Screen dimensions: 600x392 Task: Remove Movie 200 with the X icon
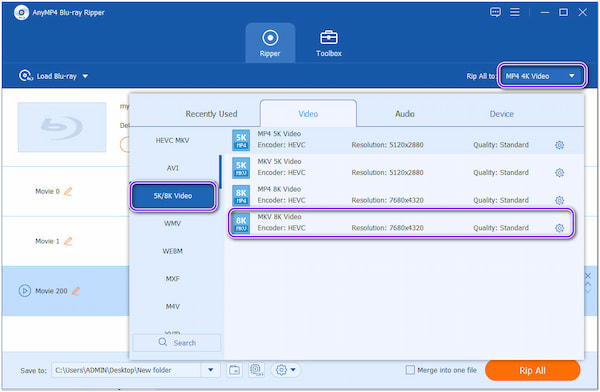point(588,276)
